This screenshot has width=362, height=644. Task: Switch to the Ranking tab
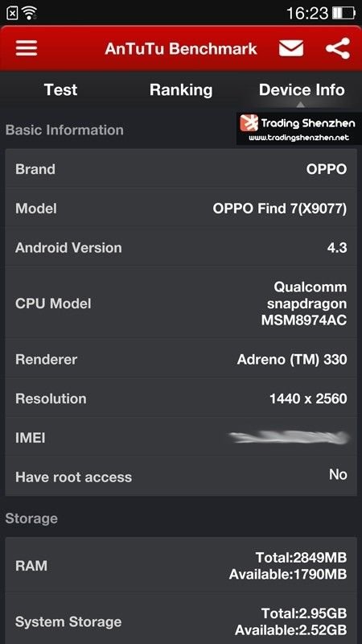(x=181, y=90)
